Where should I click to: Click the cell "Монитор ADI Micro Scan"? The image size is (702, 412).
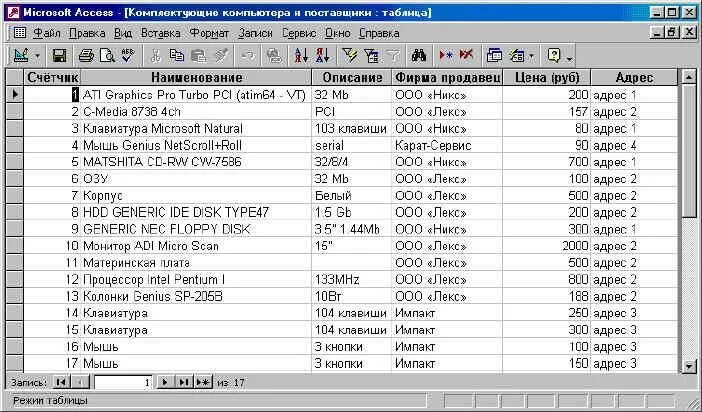(x=196, y=246)
